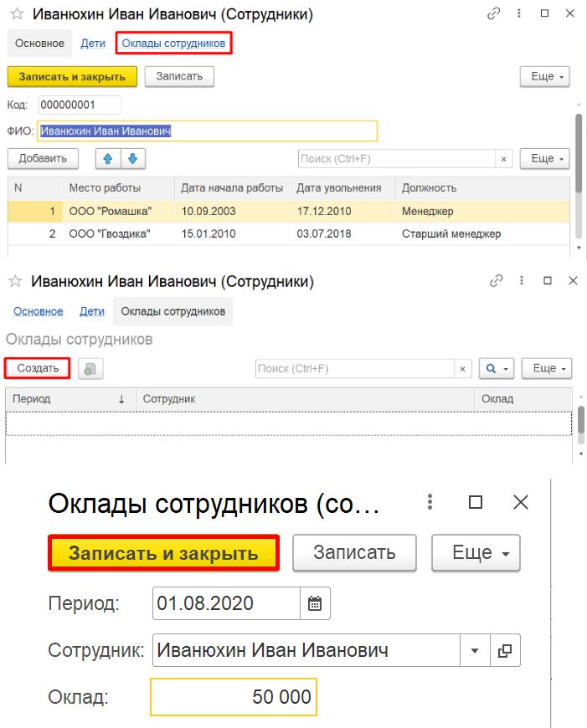Click the Сотрудник column header
The height and width of the screenshot is (728, 587).
(x=305, y=399)
